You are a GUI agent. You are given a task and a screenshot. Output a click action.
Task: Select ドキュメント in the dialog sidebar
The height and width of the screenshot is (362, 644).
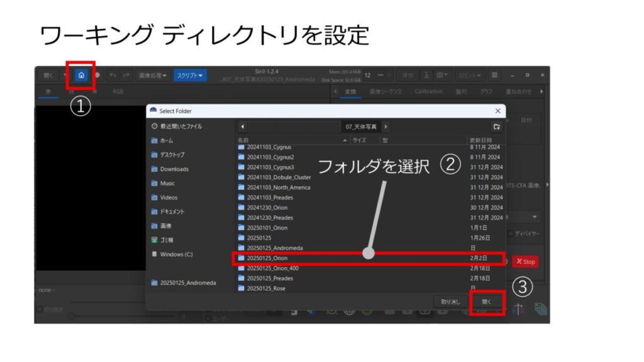pos(167,212)
